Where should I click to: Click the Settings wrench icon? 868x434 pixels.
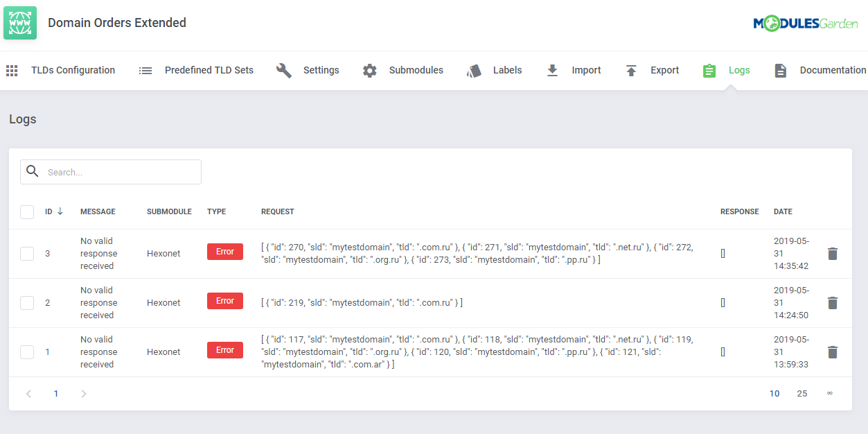(x=284, y=70)
